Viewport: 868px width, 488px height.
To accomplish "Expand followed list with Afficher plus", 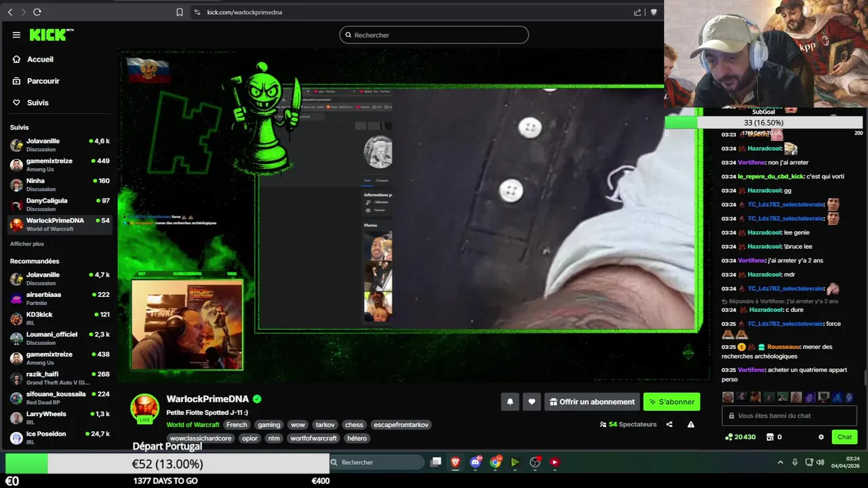I will [x=26, y=244].
